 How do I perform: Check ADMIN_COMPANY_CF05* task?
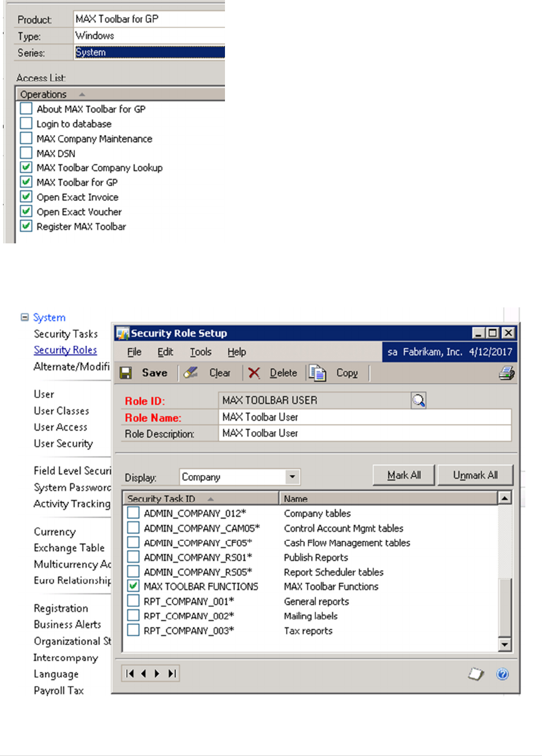(x=133, y=543)
